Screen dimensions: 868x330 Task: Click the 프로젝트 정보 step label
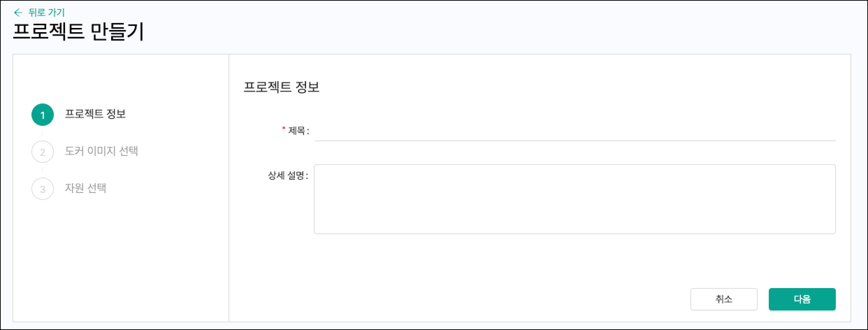click(x=95, y=114)
